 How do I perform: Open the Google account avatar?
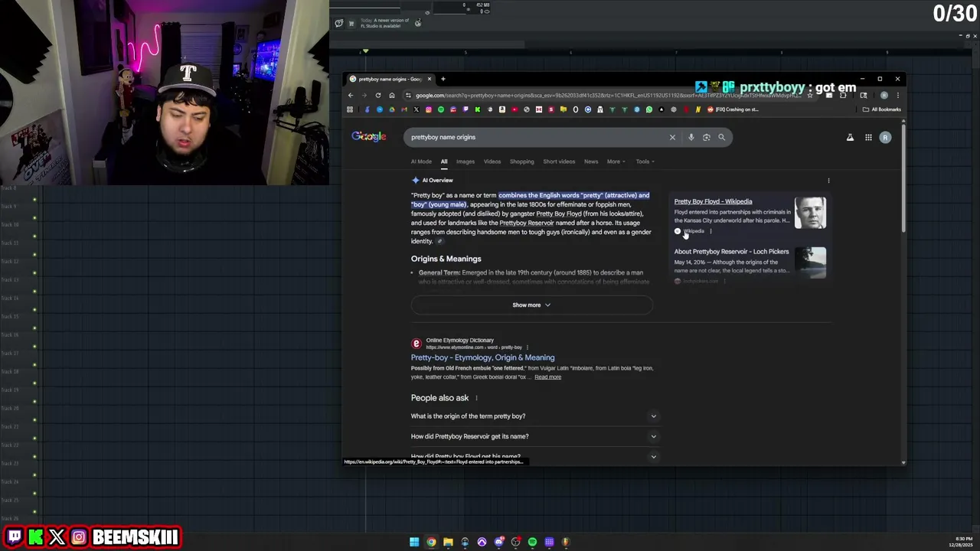(x=885, y=138)
